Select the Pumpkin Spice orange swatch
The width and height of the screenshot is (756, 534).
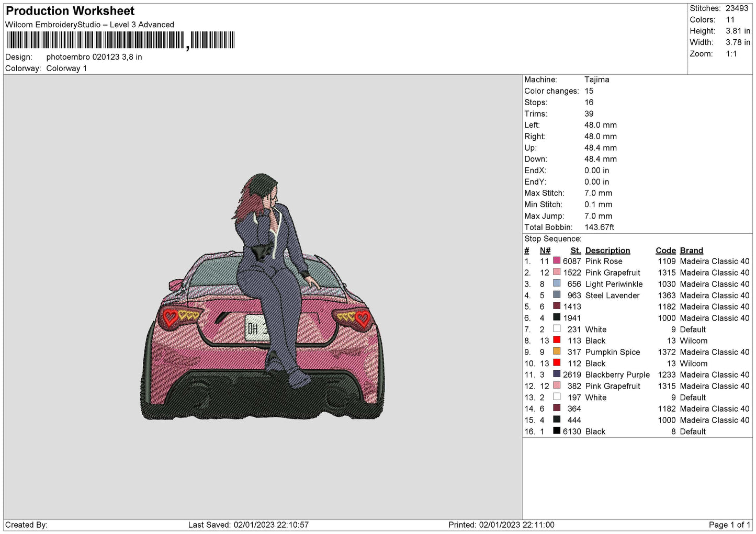pos(557,351)
